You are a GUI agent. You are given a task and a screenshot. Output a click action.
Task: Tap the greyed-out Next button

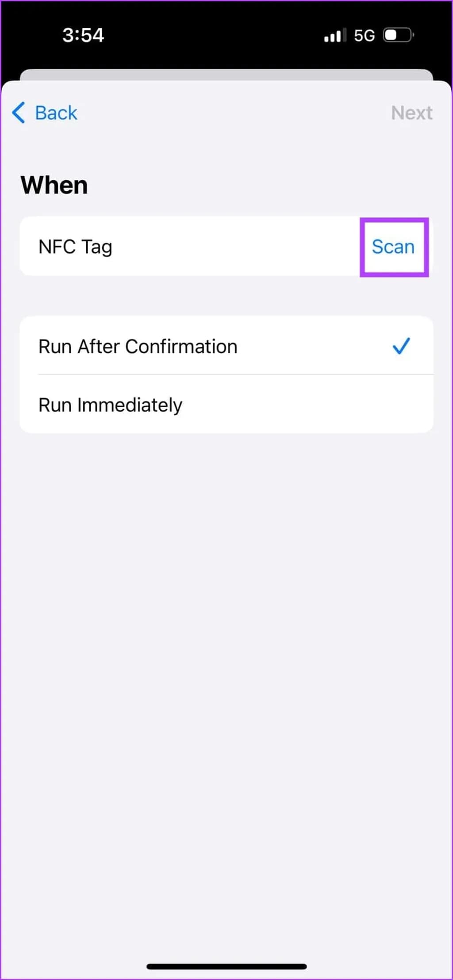coord(411,113)
